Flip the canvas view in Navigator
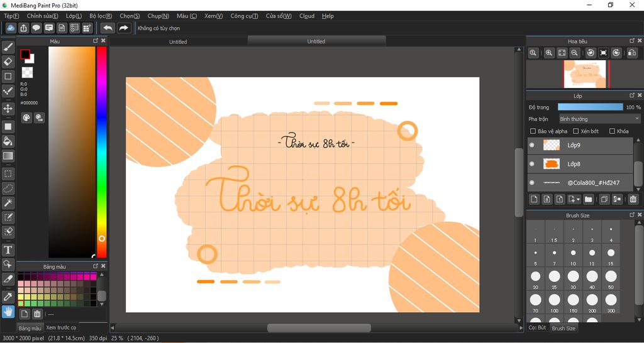644x343 pixels. click(x=633, y=53)
